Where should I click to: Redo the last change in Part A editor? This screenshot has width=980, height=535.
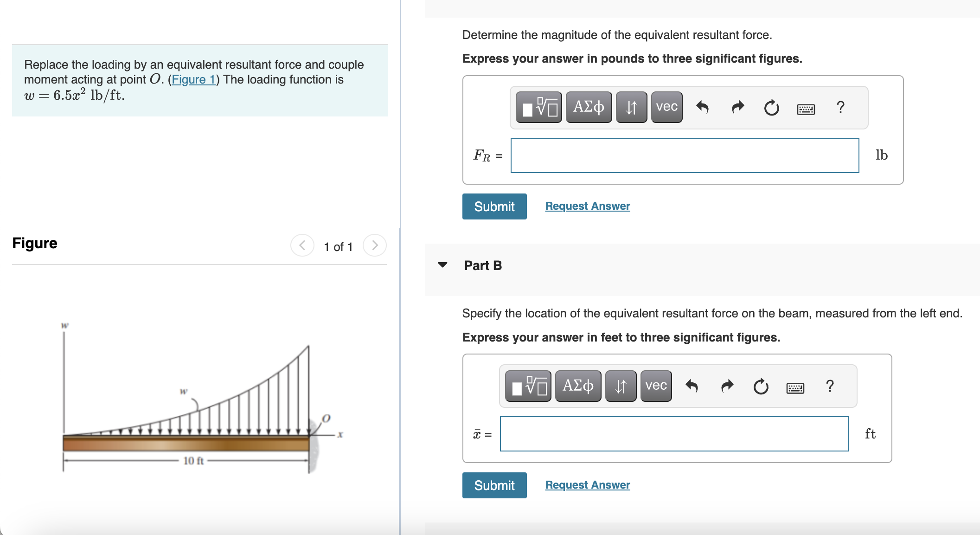tap(737, 107)
